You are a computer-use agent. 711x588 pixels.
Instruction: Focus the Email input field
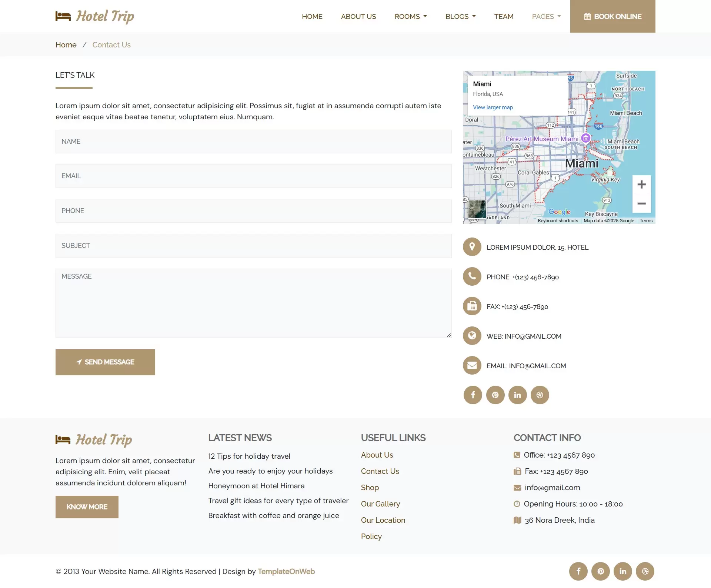254,176
